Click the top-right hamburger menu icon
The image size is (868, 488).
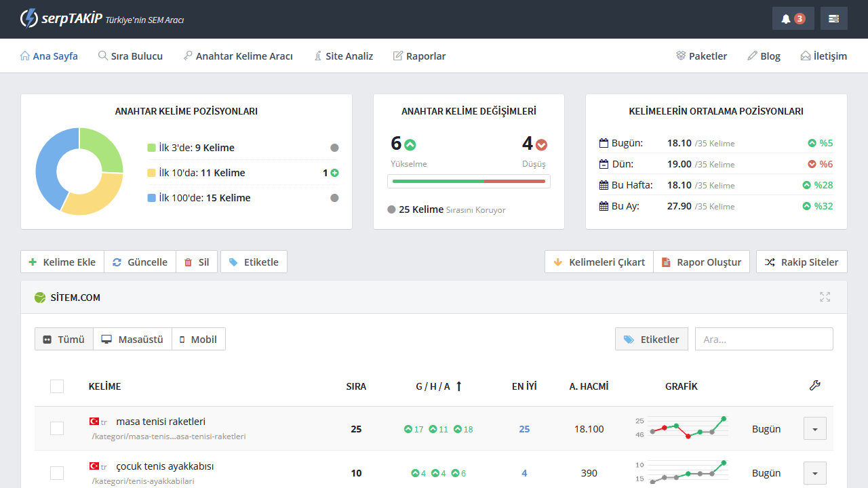click(x=833, y=19)
